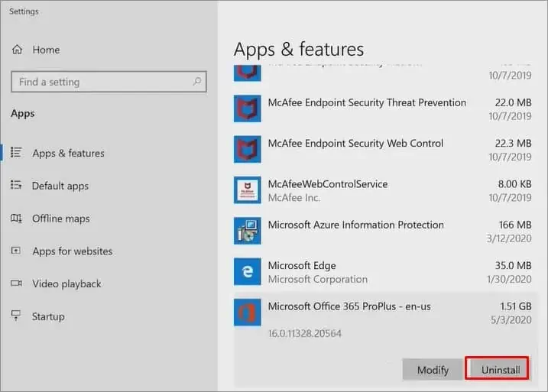The height and width of the screenshot is (392, 548).
Task: Click the 3/12/2020 install date
Action: (509, 238)
